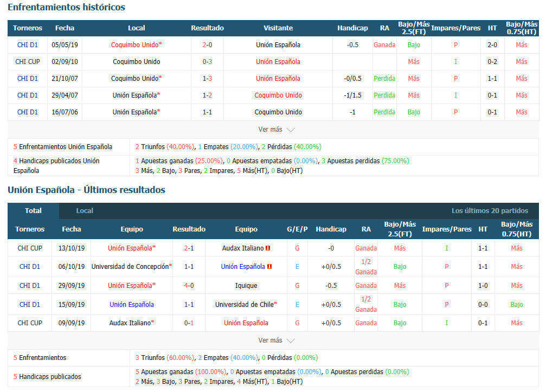
Task: Click CHI CUP in the 02/09/10 row
Action: click(x=27, y=62)
